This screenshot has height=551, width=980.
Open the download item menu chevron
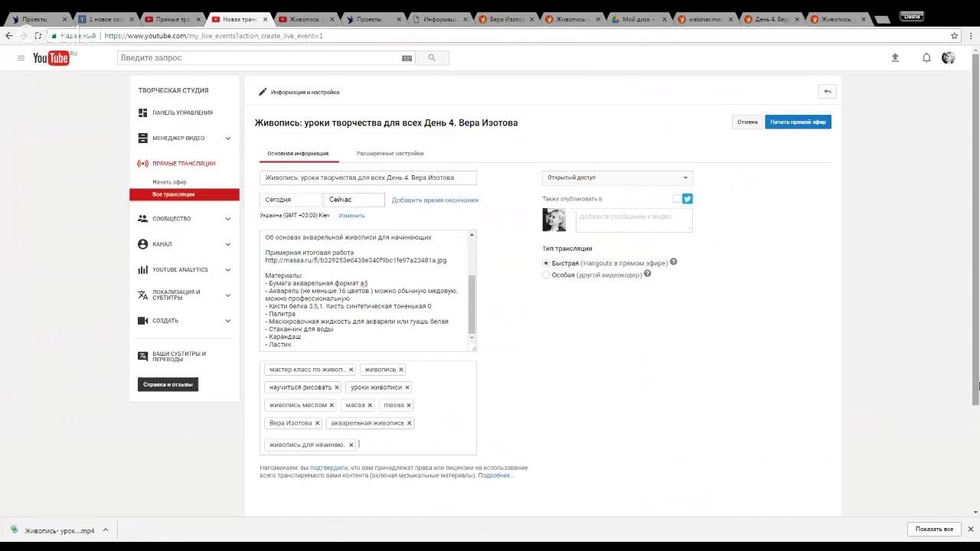pyautogui.click(x=106, y=530)
